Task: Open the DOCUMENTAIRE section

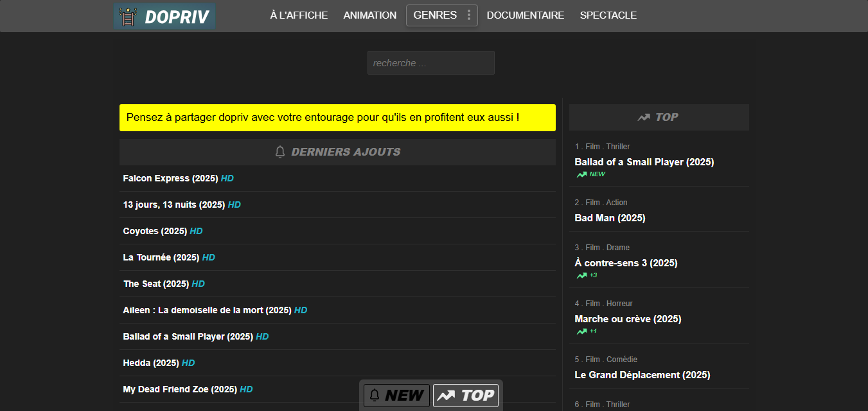Action: (526, 15)
